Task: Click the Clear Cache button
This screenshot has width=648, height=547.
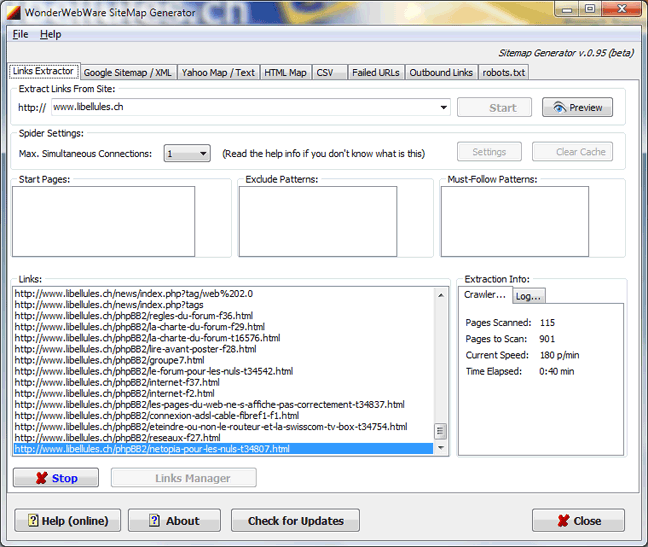Action: pyautogui.click(x=572, y=152)
